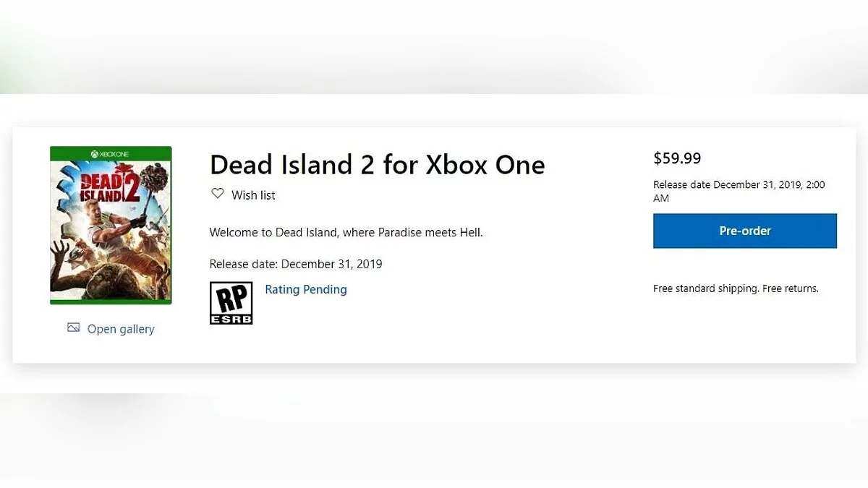Click the release date line below the description
Image resolution: width=868 pixels, height=488 pixels.
(295, 264)
